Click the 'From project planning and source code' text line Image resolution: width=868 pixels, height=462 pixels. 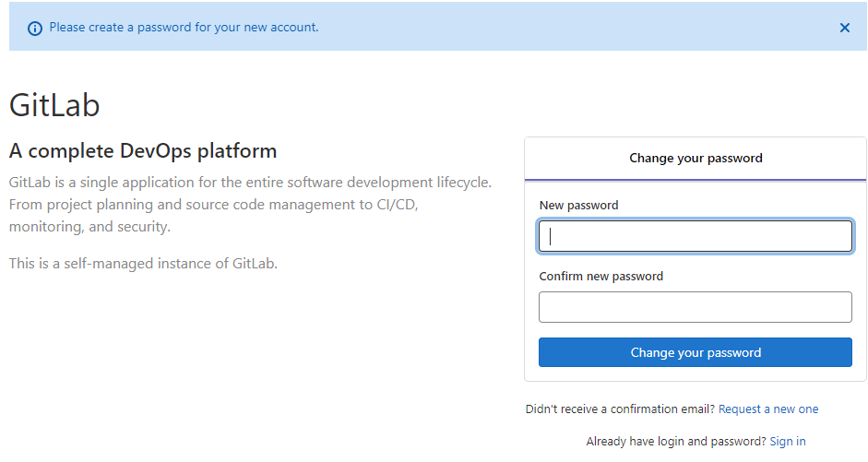pos(214,205)
